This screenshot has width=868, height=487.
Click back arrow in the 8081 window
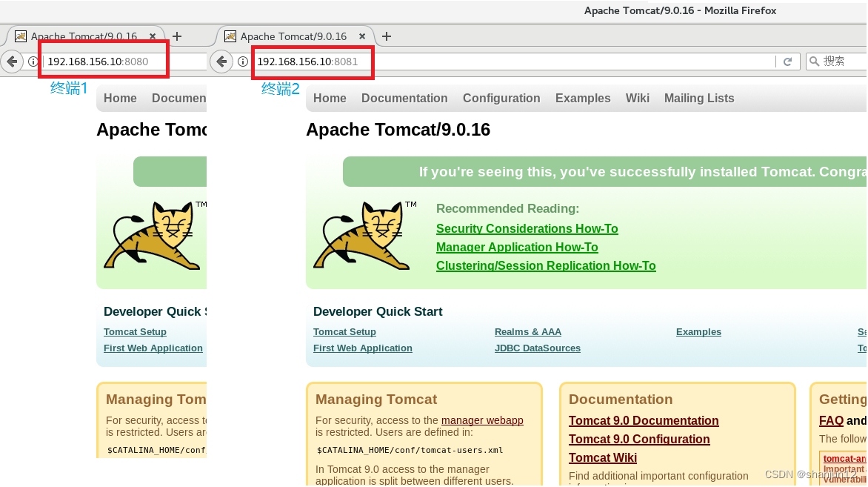(x=221, y=62)
